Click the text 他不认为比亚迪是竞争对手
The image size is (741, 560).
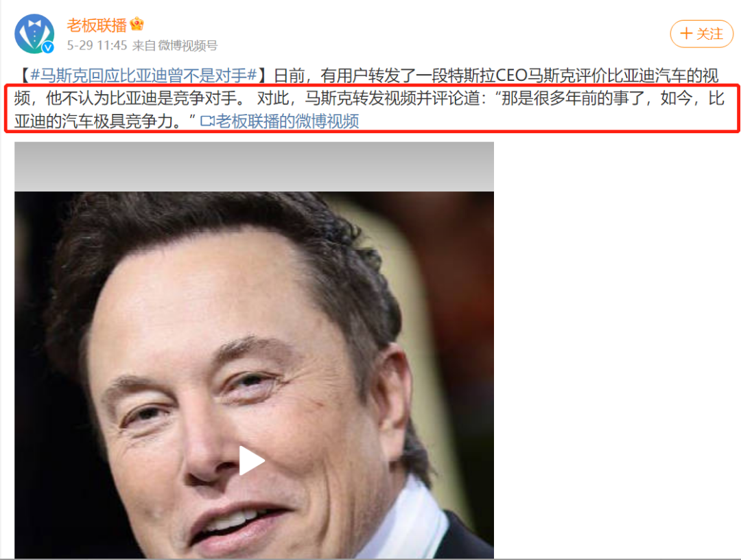[141, 98]
